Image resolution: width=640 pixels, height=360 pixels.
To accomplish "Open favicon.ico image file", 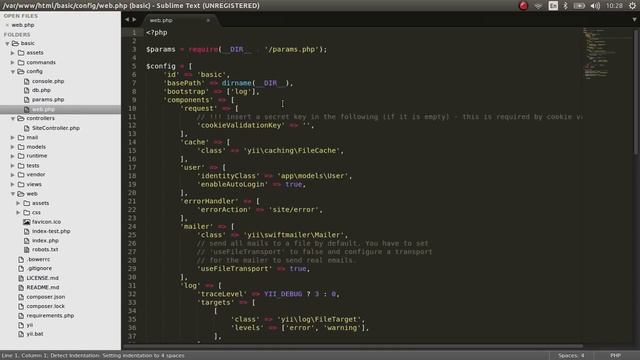I will tap(46, 222).
